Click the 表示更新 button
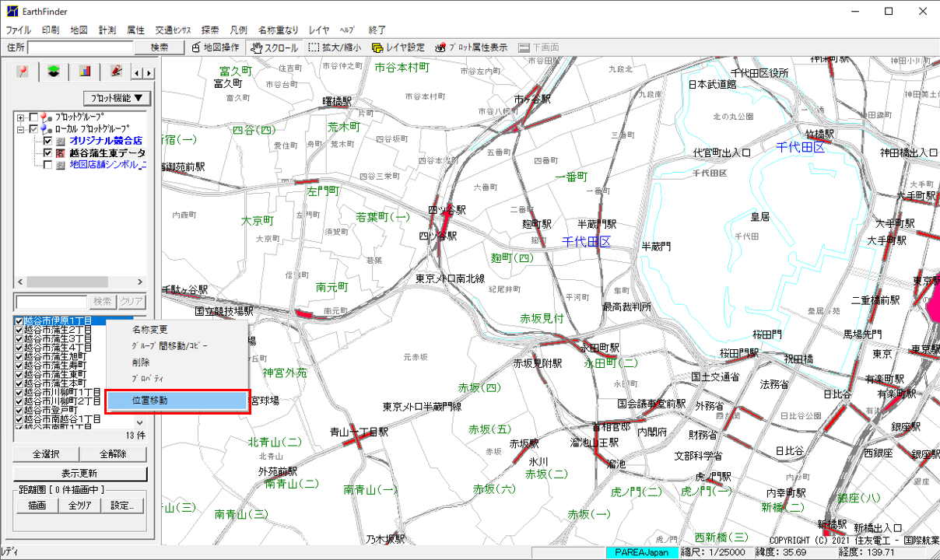The image size is (940, 560). pos(79,474)
